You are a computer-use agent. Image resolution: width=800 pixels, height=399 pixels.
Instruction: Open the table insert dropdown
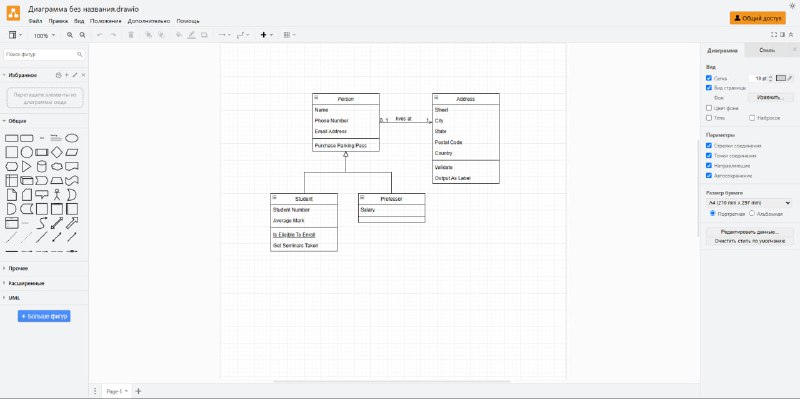289,35
